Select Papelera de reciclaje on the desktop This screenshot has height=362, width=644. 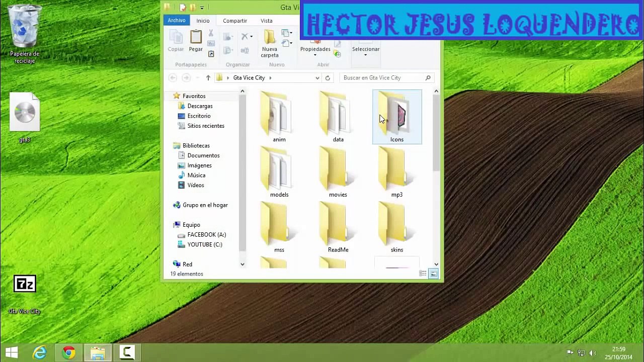(25, 34)
